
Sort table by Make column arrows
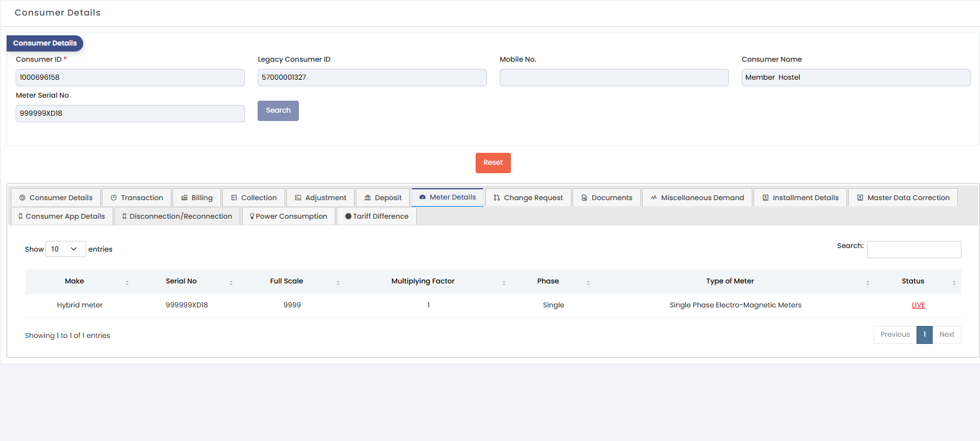click(x=127, y=282)
